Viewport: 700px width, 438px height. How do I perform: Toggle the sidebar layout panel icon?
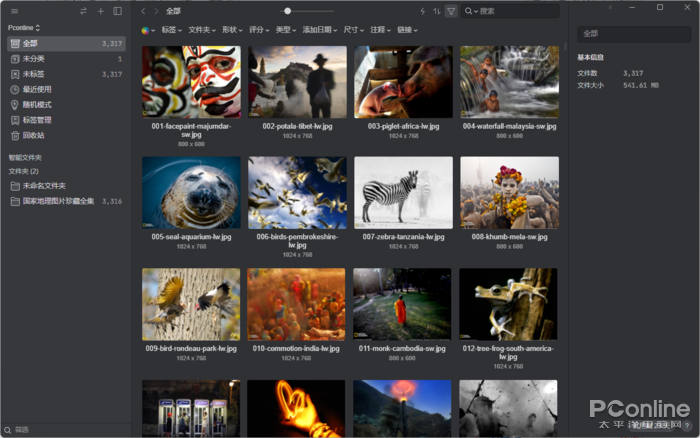tap(117, 11)
